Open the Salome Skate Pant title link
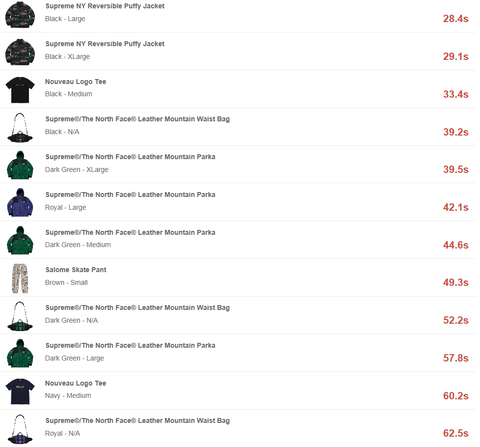This screenshot has width=480, height=447. 76,270
